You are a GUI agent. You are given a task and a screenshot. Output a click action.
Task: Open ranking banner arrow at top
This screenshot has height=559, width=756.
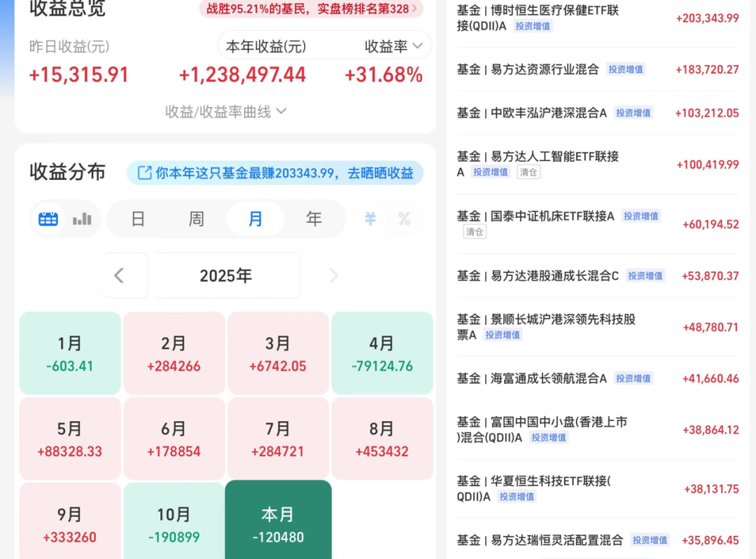(414, 8)
